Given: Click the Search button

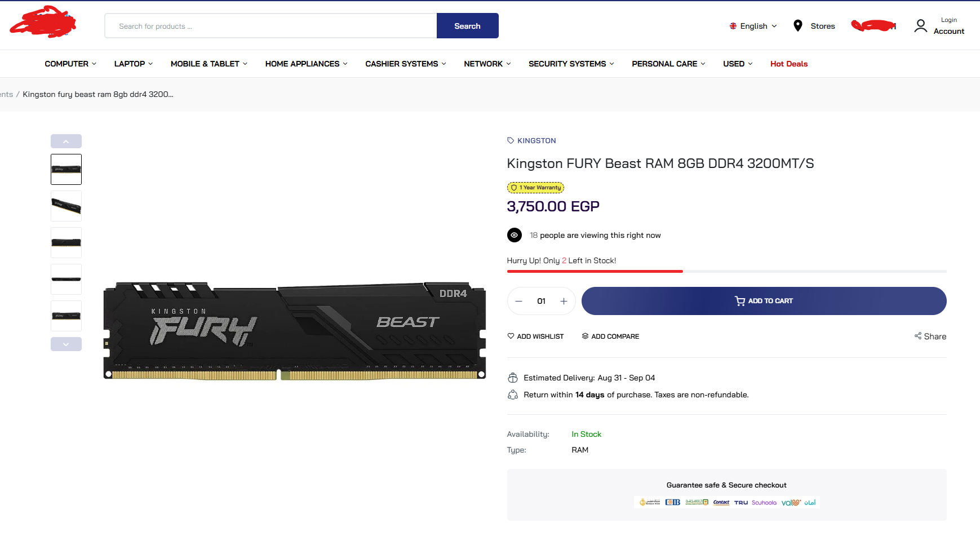Looking at the screenshot, I should 468,26.
